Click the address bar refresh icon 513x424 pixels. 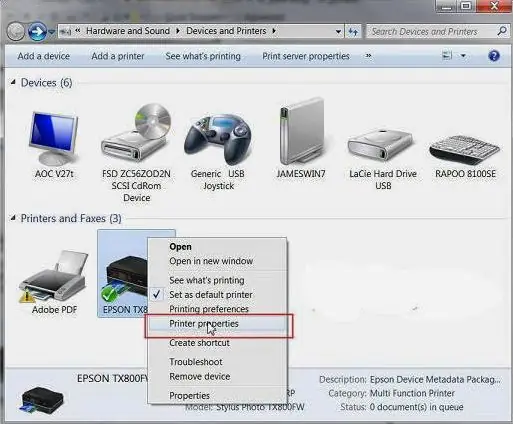pos(353,32)
